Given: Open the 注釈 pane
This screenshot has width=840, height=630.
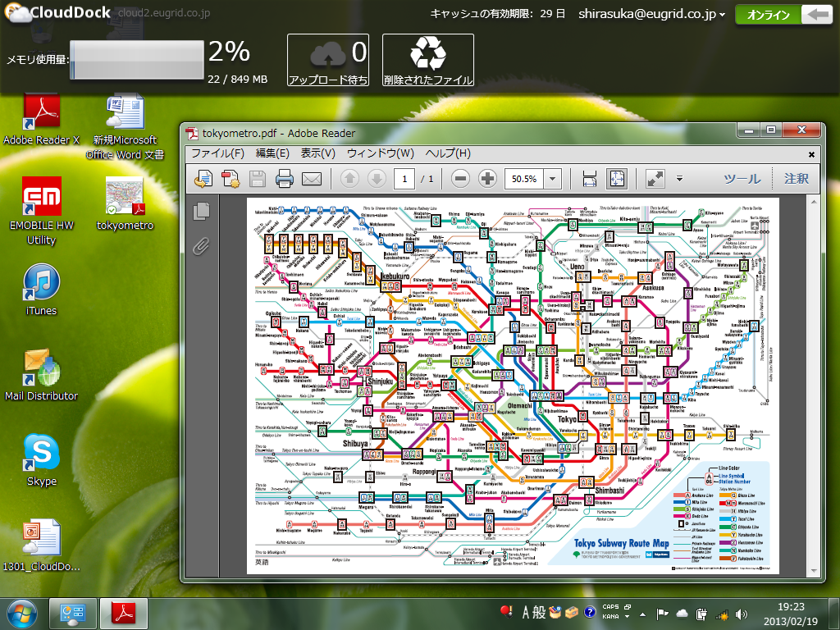Looking at the screenshot, I should (796, 178).
